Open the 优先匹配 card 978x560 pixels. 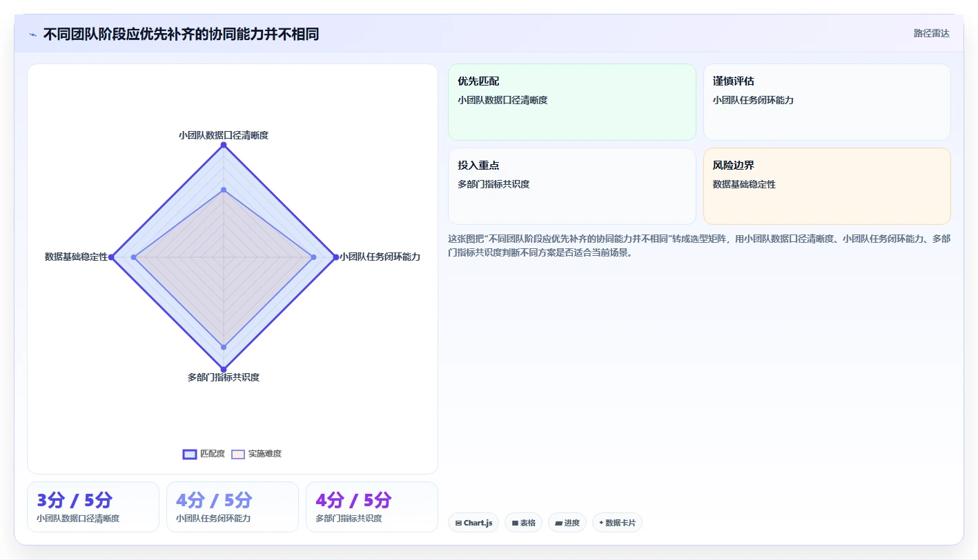pos(572,102)
